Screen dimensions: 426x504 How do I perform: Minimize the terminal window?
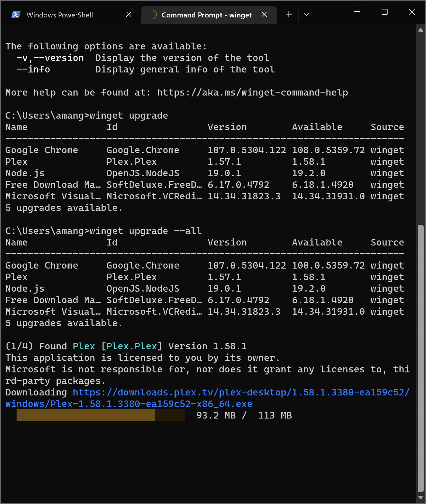357,12
